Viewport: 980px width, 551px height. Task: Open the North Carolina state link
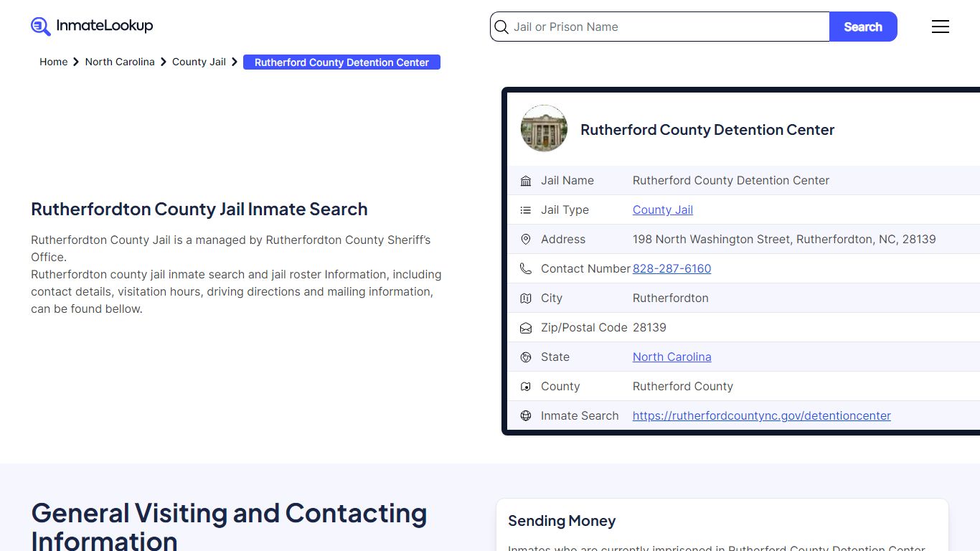(x=672, y=357)
